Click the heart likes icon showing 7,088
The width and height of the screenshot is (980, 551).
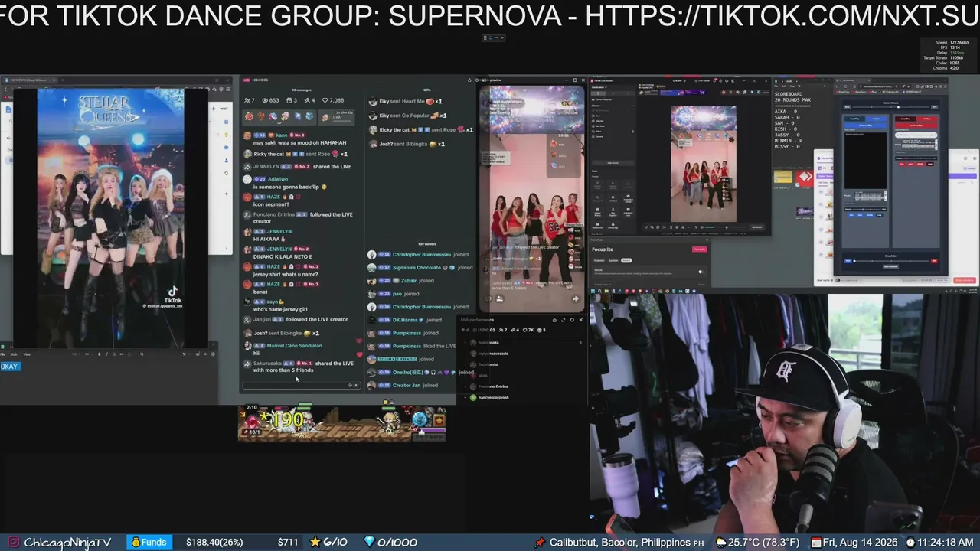coord(325,100)
